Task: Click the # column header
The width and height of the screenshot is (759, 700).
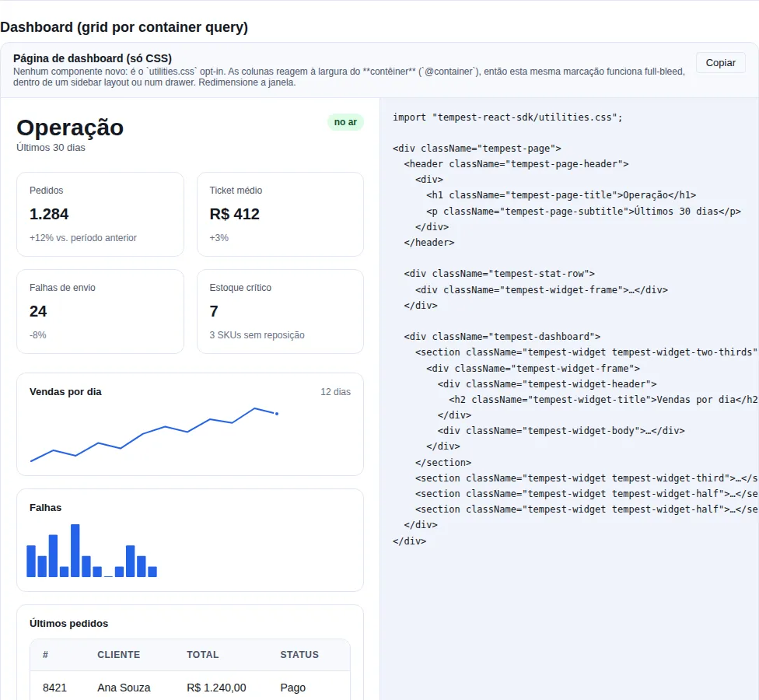Action: [46, 654]
